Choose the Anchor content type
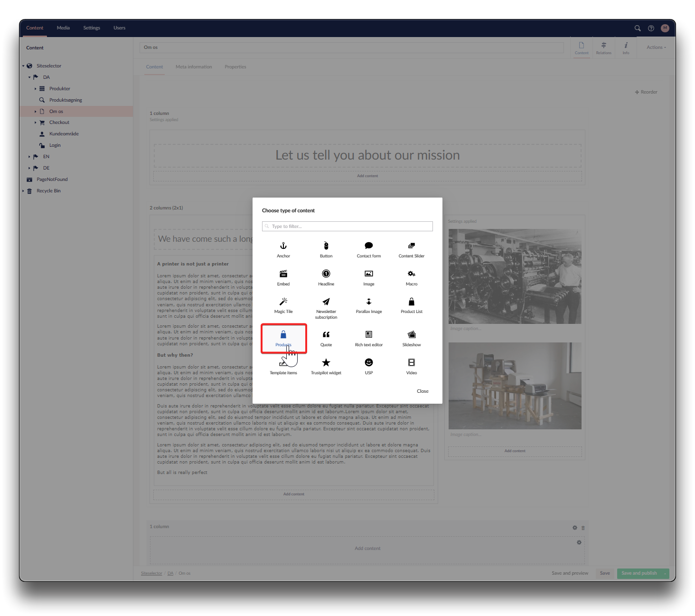This screenshot has width=695, height=616. coord(283,250)
